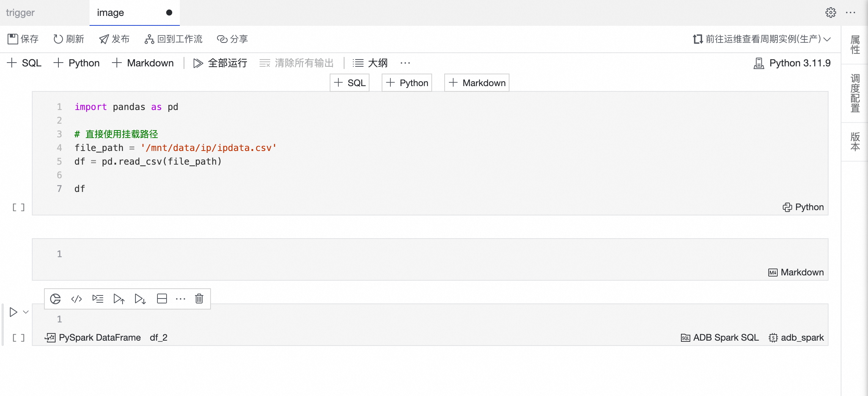Insert SQL cell via floating + SQL
Viewport: 868px width, 396px height.
pyautogui.click(x=350, y=83)
